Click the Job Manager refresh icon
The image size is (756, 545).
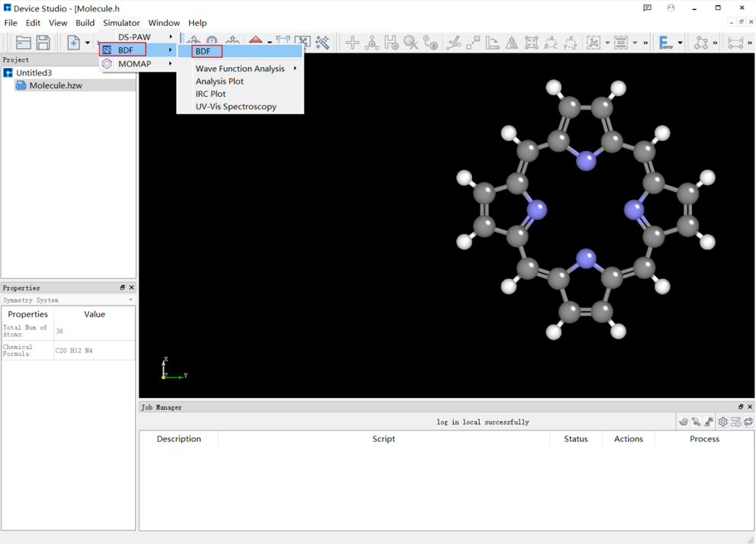click(x=748, y=422)
